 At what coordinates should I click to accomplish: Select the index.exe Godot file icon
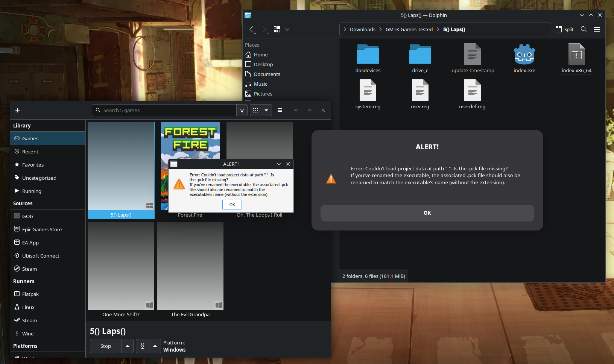(524, 54)
